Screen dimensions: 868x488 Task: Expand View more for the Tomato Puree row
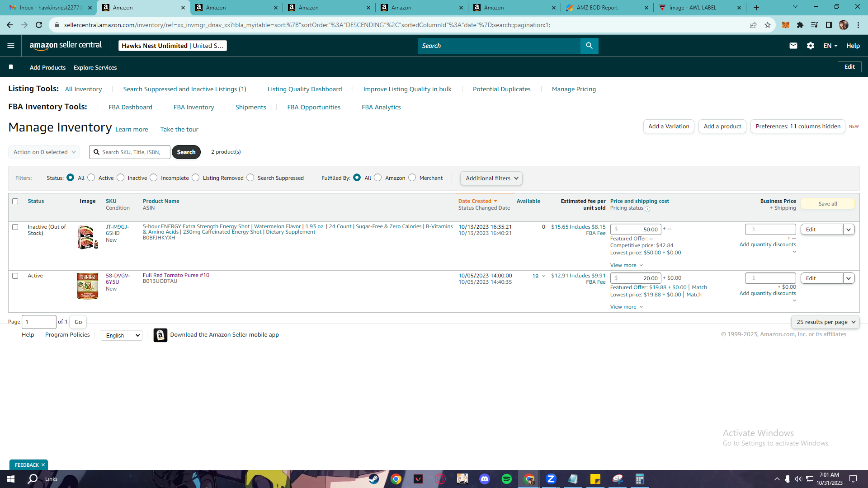[627, 307]
